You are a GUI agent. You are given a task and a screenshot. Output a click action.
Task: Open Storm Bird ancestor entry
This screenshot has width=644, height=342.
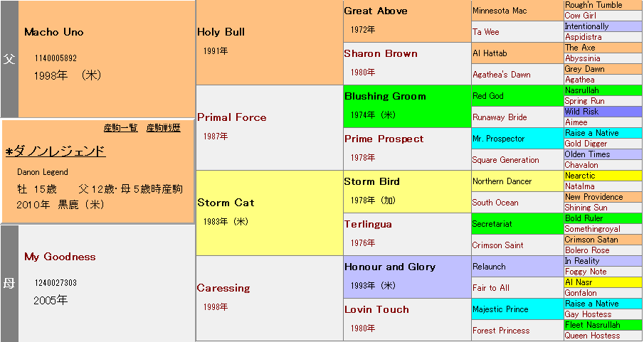[x=371, y=181]
